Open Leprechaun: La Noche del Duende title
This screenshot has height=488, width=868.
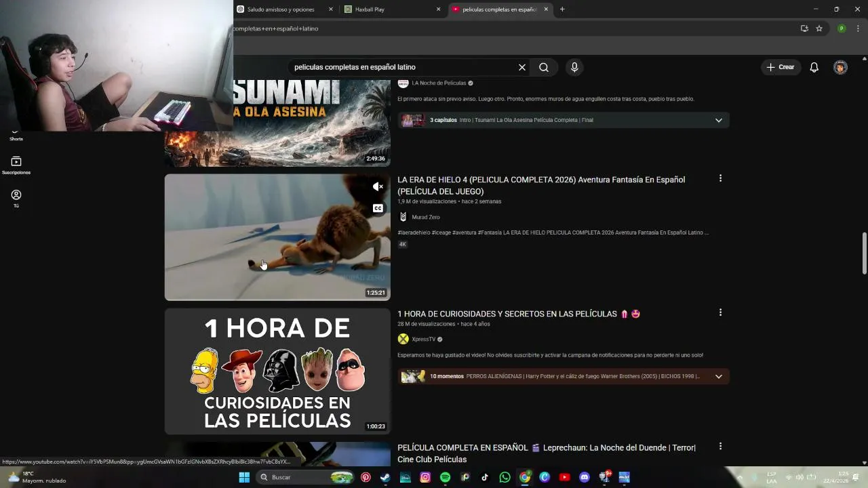tap(547, 453)
